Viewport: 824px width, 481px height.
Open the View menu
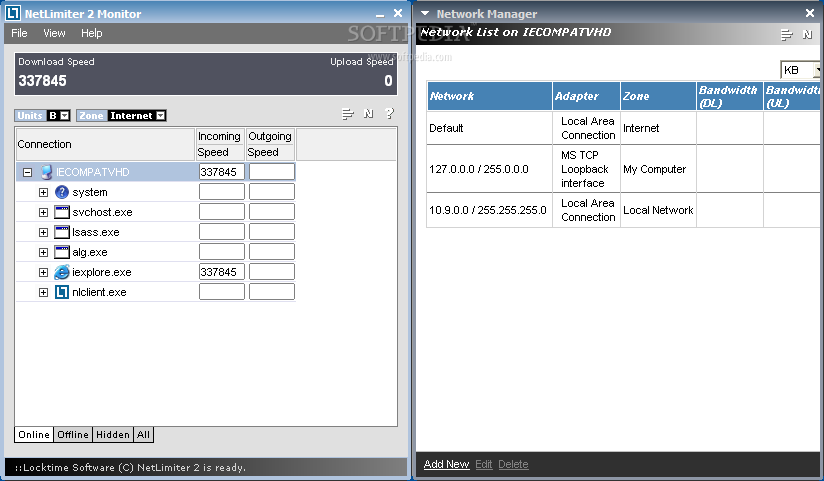point(54,33)
